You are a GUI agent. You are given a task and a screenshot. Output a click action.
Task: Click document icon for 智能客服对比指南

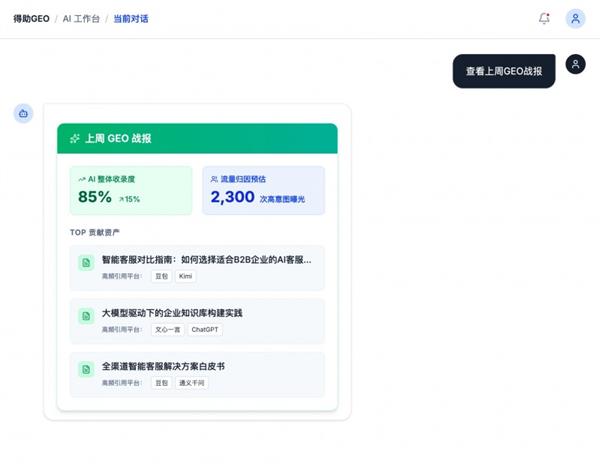pyautogui.click(x=86, y=262)
